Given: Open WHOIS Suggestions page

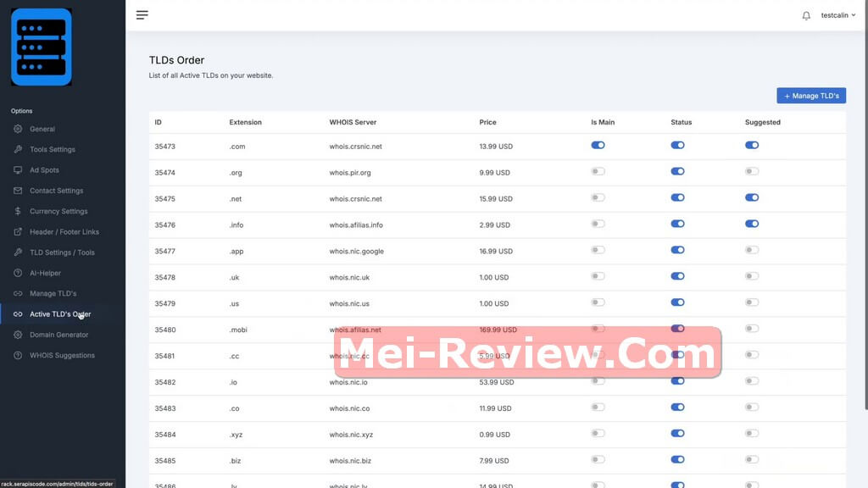Looking at the screenshot, I should [62, 355].
